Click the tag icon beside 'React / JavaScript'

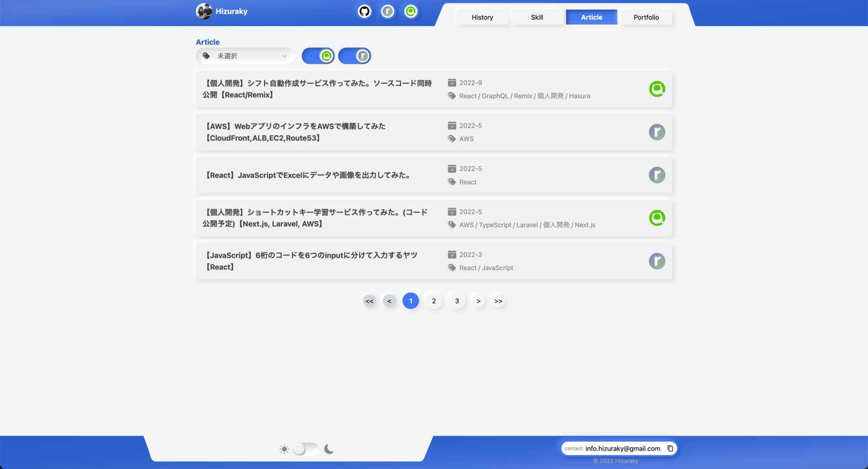(452, 268)
